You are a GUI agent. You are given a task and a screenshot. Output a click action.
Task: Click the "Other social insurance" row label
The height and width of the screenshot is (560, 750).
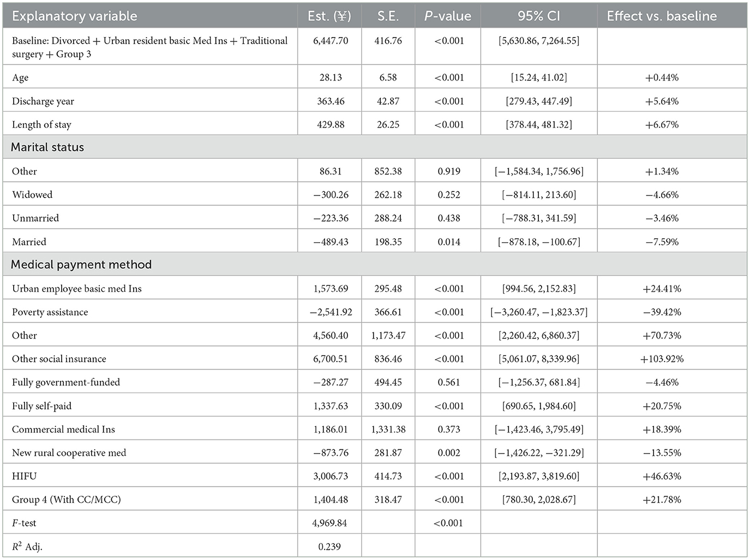coord(59,359)
